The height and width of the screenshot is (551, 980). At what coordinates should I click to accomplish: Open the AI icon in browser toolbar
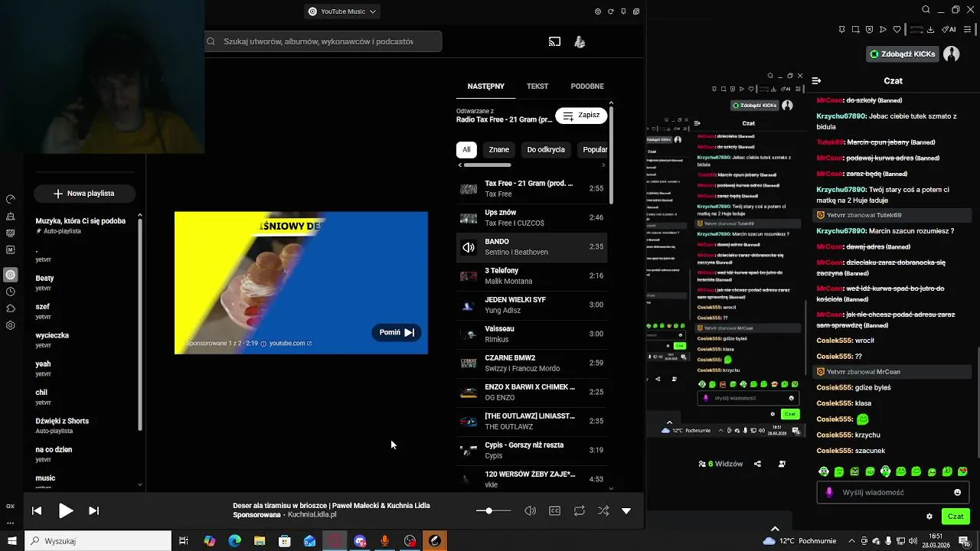click(x=949, y=30)
